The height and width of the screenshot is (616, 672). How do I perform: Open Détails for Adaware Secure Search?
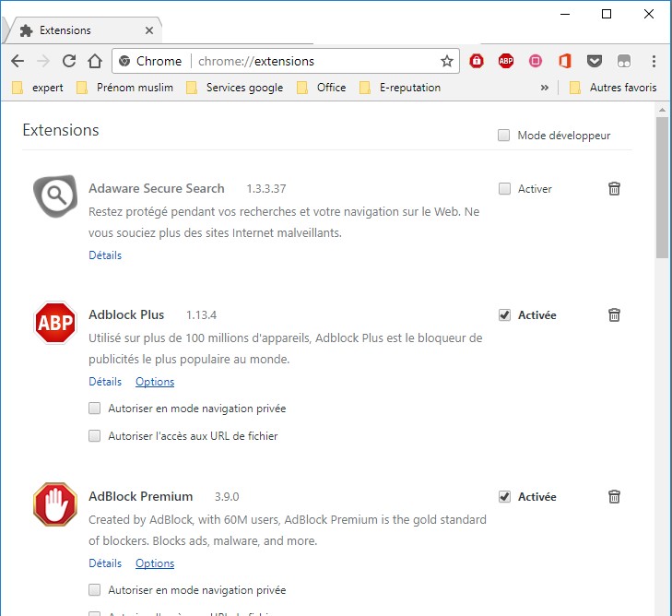pyautogui.click(x=105, y=255)
